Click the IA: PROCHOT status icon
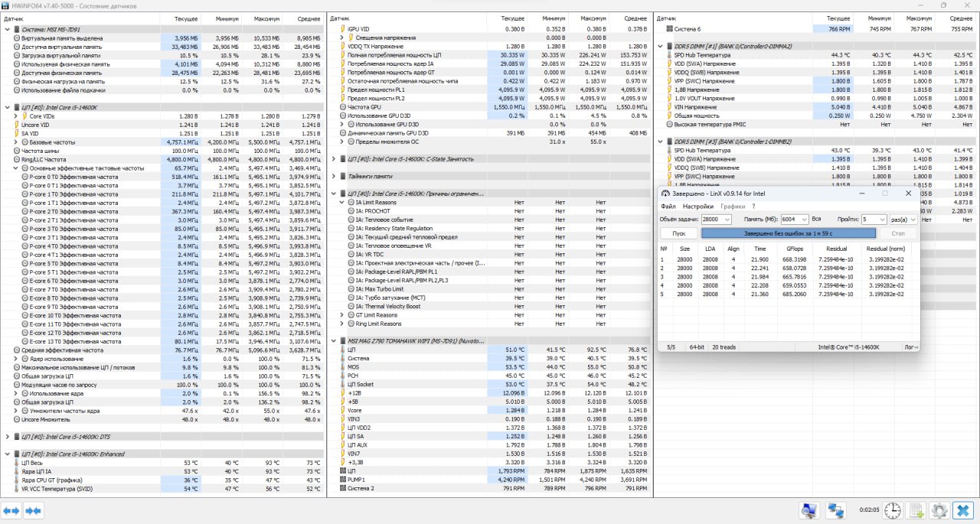Screen dimensions: 980x524 (350, 211)
